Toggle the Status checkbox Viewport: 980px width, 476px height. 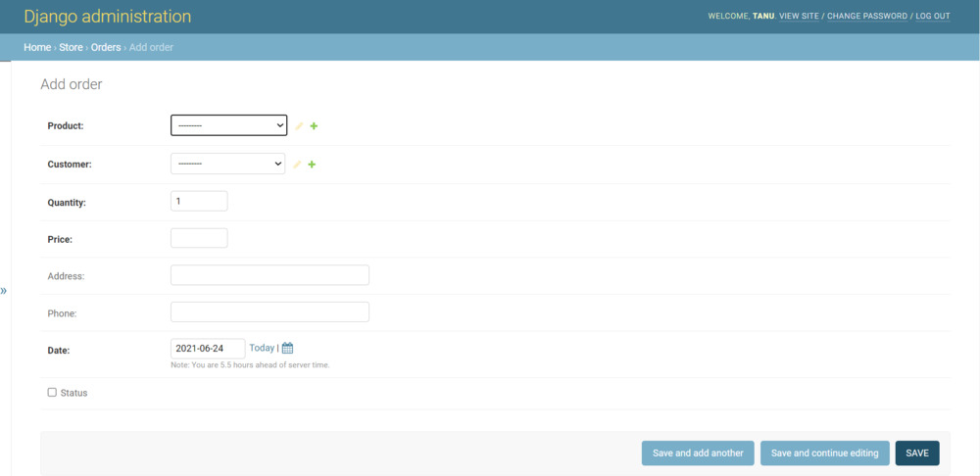click(52, 392)
